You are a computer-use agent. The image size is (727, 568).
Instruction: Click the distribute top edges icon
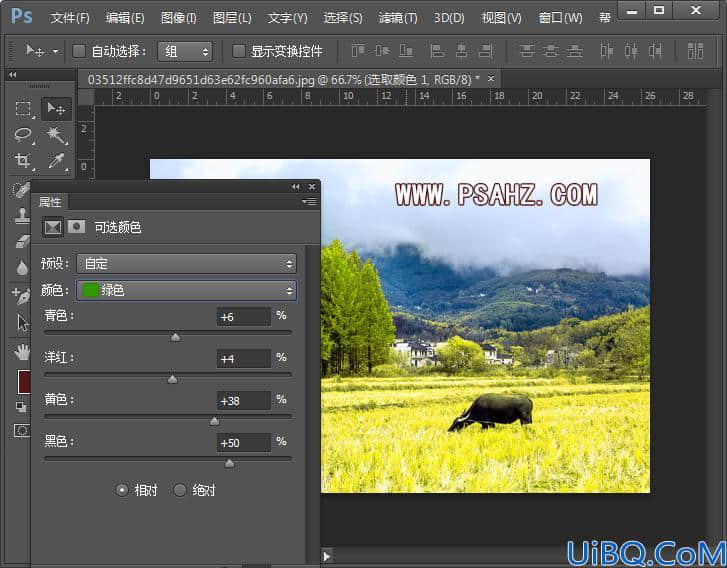click(527, 51)
